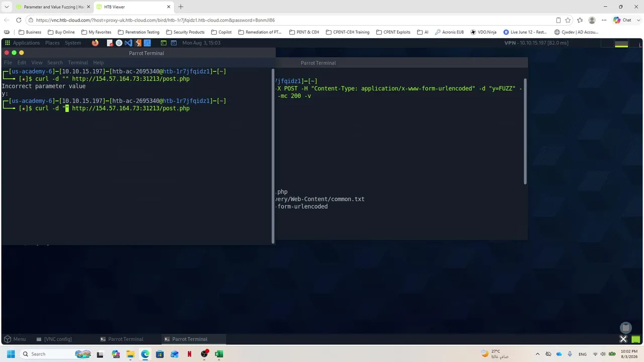Open the Penetration Testing bookmarks folder
The height and width of the screenshot is (362, 644).
point(138,32)
